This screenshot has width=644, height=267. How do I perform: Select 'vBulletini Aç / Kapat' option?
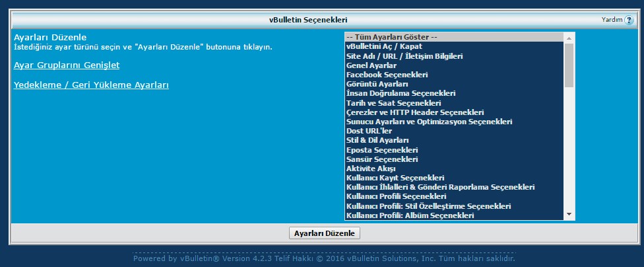(x=455, y=46)
